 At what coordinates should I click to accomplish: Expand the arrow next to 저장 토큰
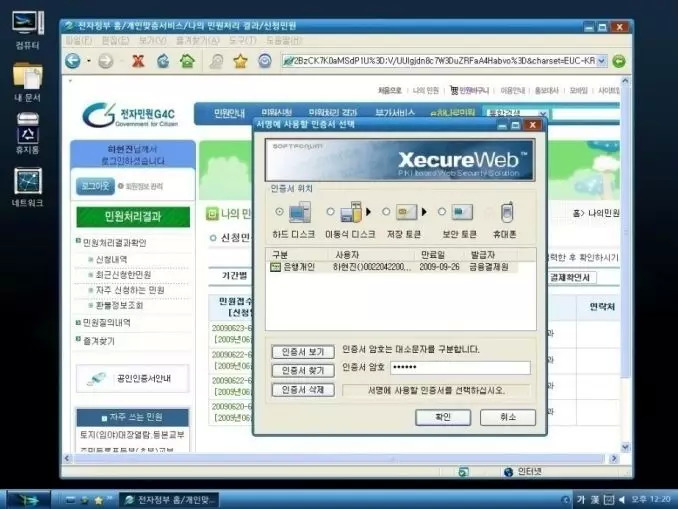pyautogui.click(x=424, y=212)
